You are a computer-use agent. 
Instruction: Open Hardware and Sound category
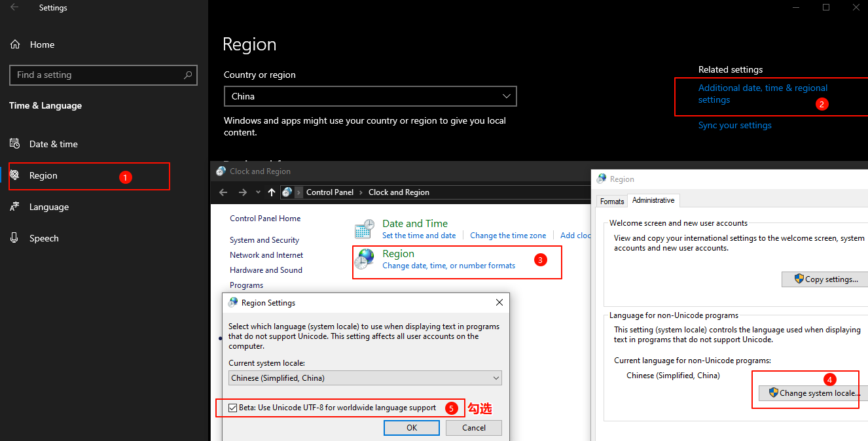click(266, 270)
